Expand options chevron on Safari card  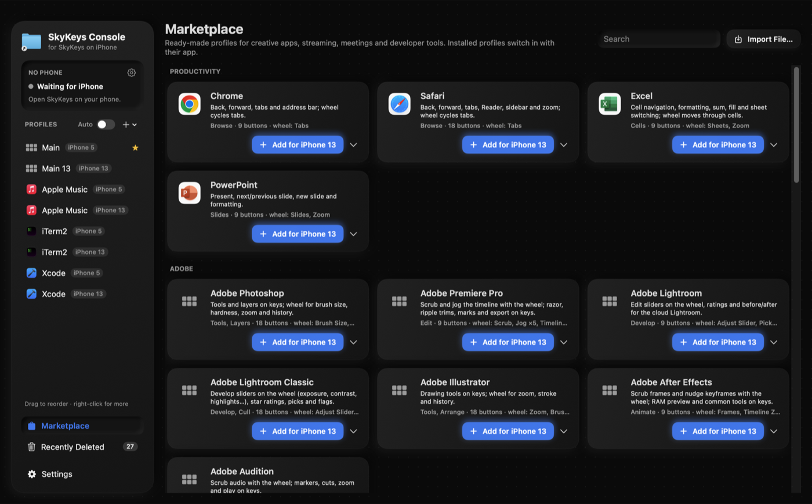click(x=564, y=145)
